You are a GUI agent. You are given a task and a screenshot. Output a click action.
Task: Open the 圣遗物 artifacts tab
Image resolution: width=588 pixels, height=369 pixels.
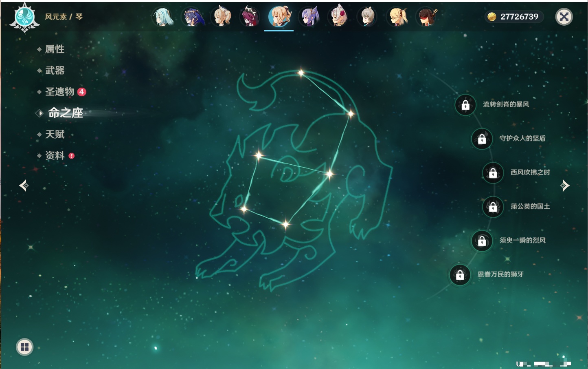coord(59,92)
